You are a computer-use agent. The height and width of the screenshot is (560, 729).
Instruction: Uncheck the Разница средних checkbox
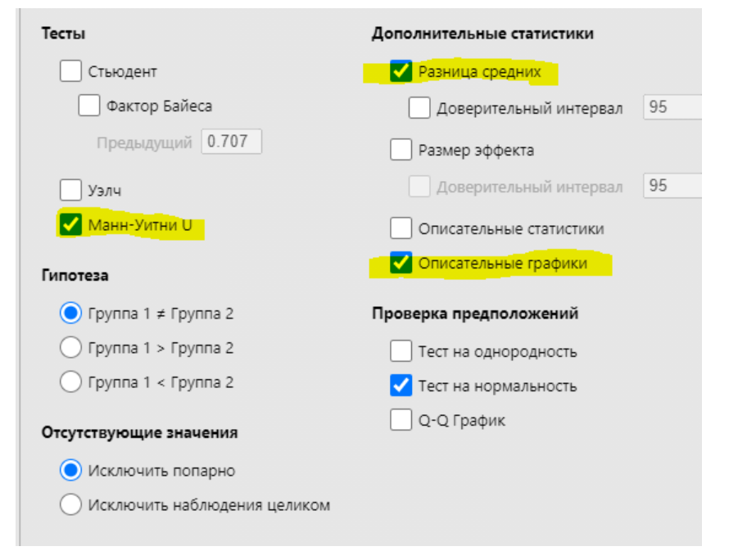(401, 71)
